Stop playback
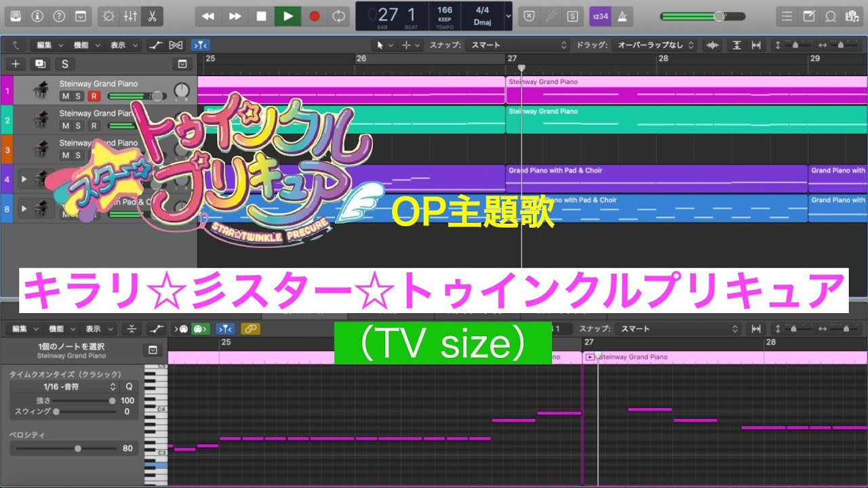868x488 pixels. pyautogui.click(x=261, y=16)
